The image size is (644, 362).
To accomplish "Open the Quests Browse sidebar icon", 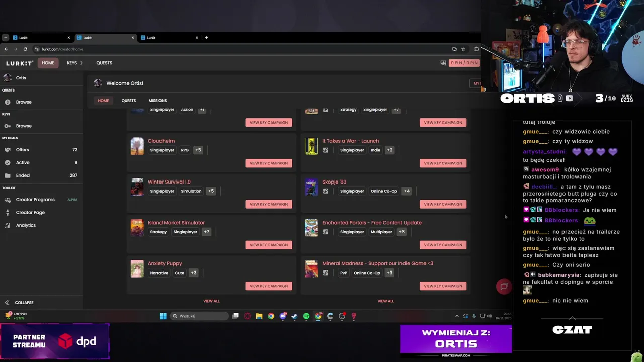I will coord(8,102).
